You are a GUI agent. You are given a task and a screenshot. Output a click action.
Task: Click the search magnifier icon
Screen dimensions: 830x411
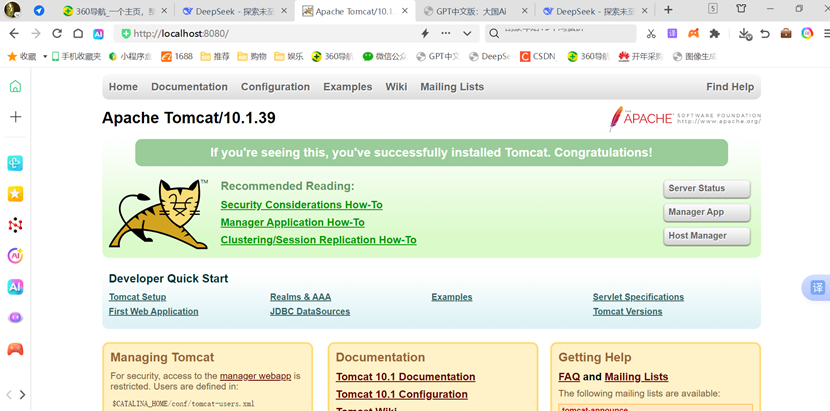(493, 33)
